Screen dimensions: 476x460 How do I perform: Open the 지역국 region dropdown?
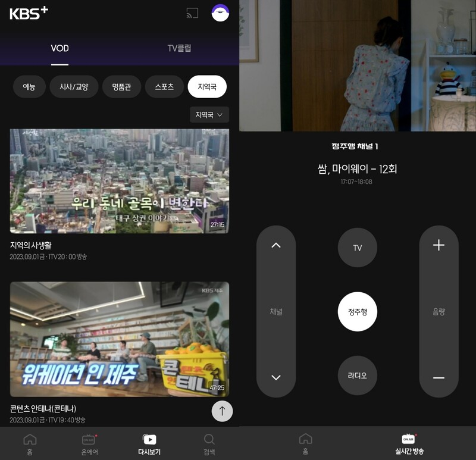[x=208, y=115]
